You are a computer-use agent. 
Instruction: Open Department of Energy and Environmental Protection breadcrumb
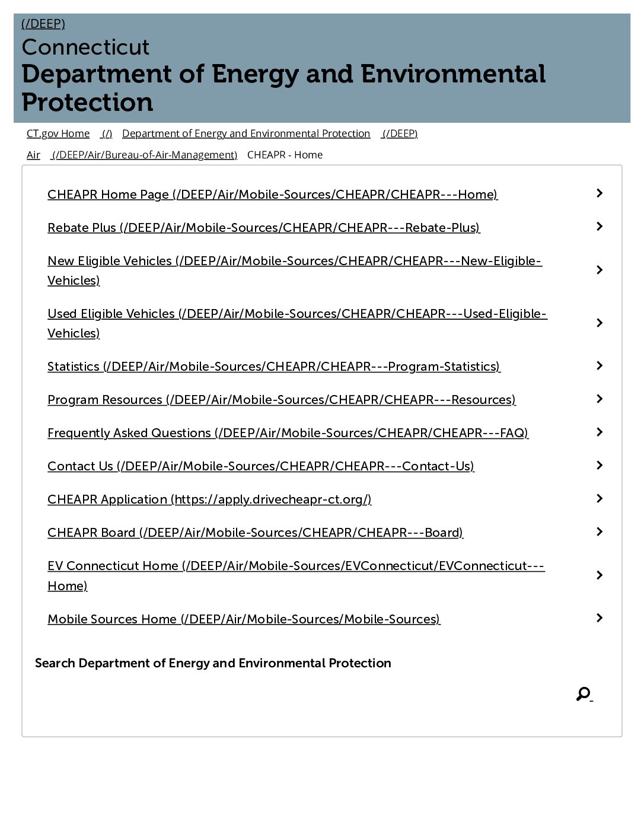(246, 133)
